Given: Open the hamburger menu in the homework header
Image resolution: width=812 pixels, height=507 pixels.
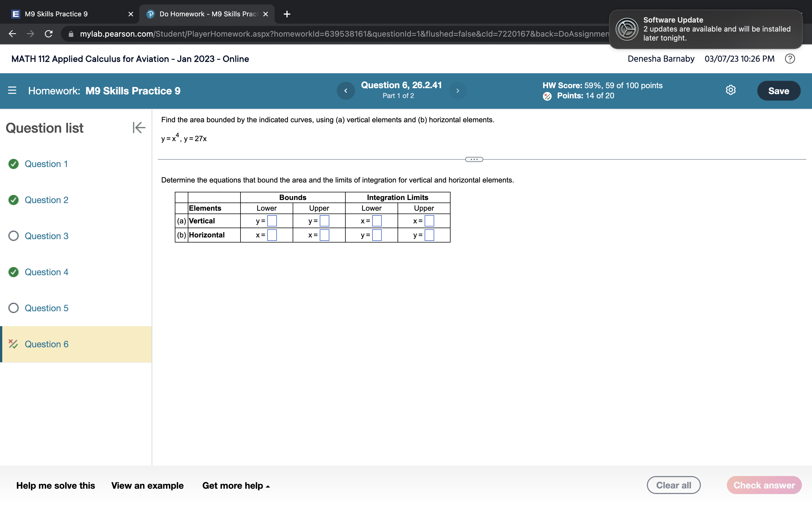Looking at the screenshot, I should [x=12, y=90].
